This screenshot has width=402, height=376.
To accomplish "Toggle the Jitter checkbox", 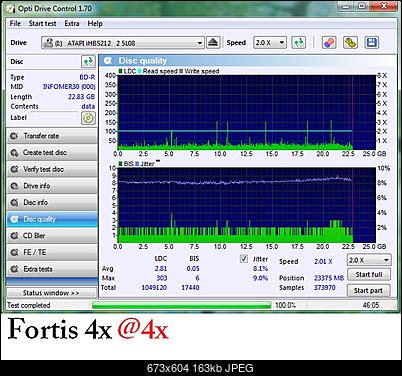I will pos(244,259).
